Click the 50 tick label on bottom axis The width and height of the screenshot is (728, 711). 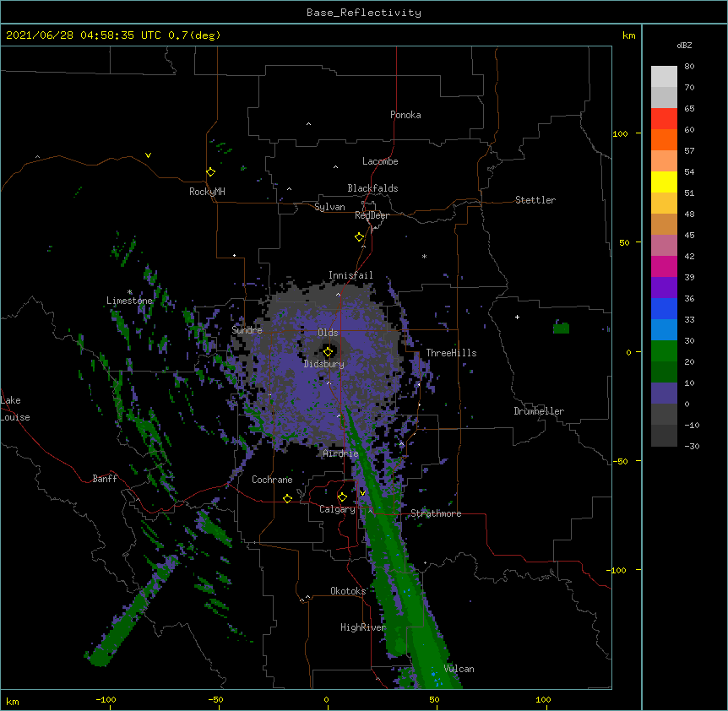pos(434,699)
